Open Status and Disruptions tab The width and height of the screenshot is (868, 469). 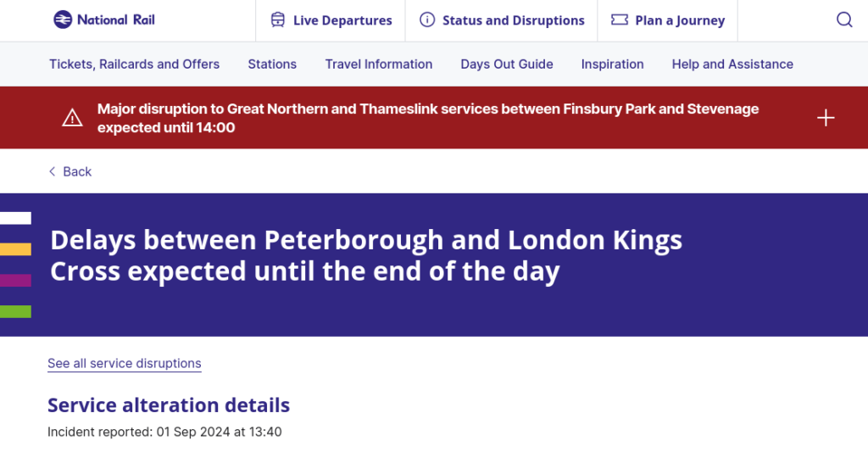502,20
